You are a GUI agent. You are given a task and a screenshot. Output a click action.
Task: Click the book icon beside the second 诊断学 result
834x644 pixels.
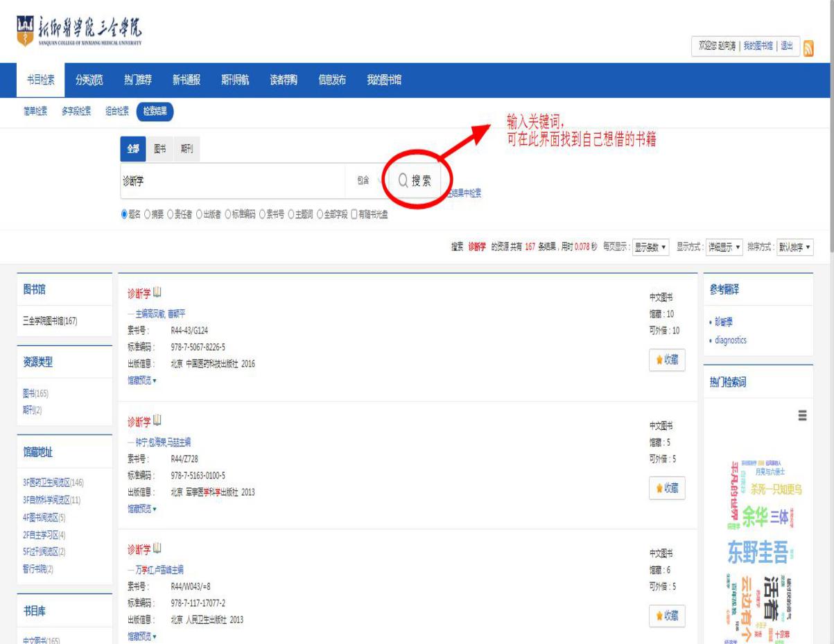coord(157,421)
